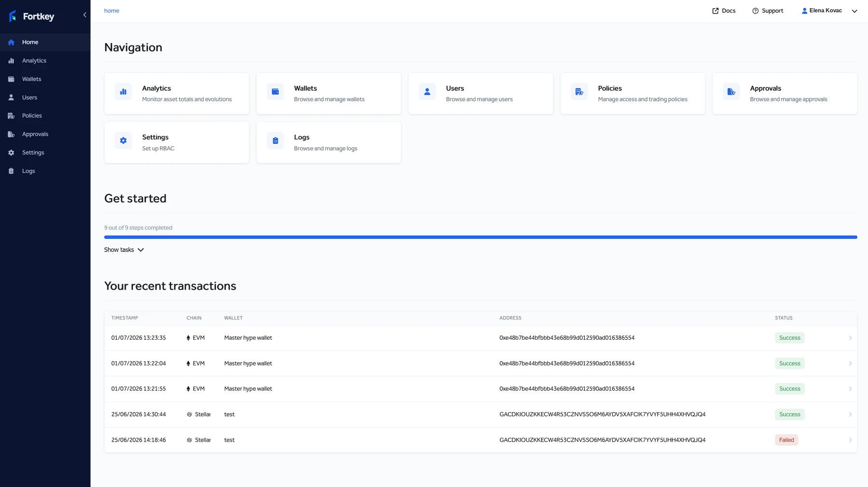Click the Approvals sidebar icon

pyautogui.click(x=11, y=134)
